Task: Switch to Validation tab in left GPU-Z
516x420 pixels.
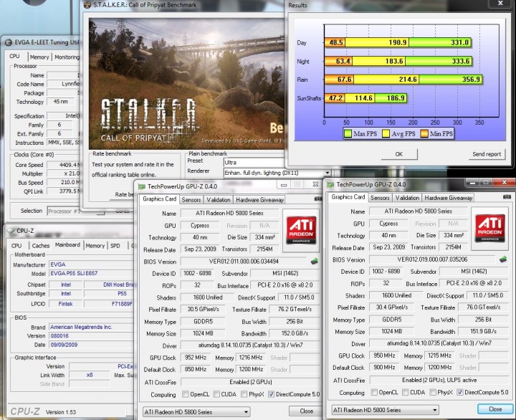Action: click(218, 199)
